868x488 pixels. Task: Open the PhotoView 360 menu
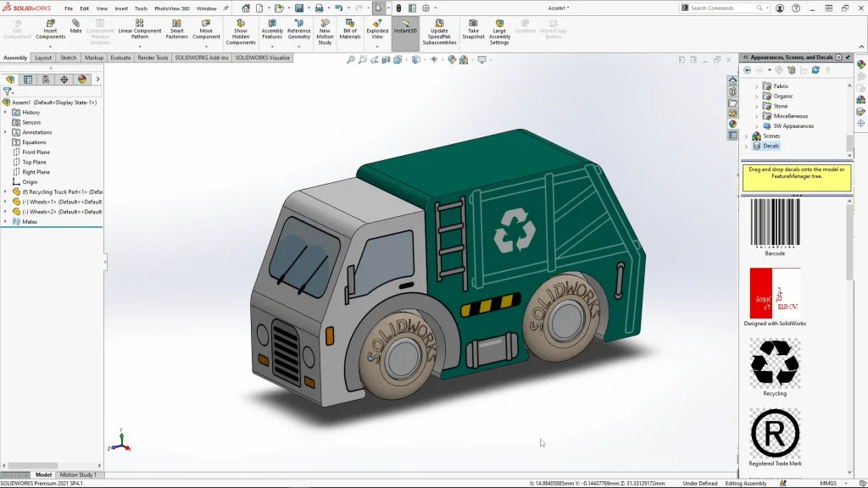point(171,8)
